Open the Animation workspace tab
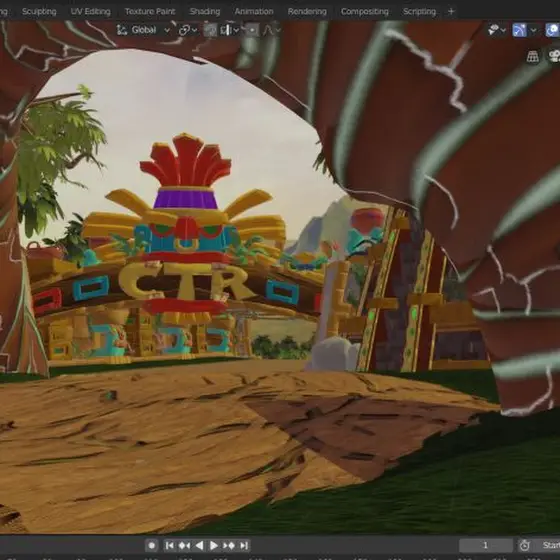Screen dimensions: 560x560 point(254,11)
